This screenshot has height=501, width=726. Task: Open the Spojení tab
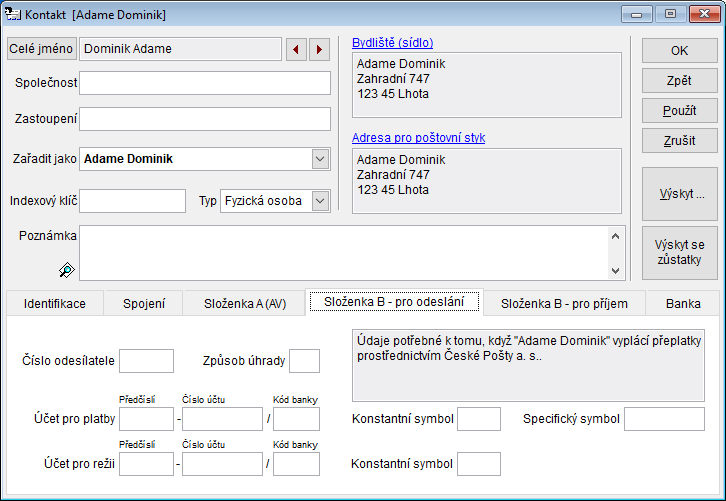coord(144,304)
